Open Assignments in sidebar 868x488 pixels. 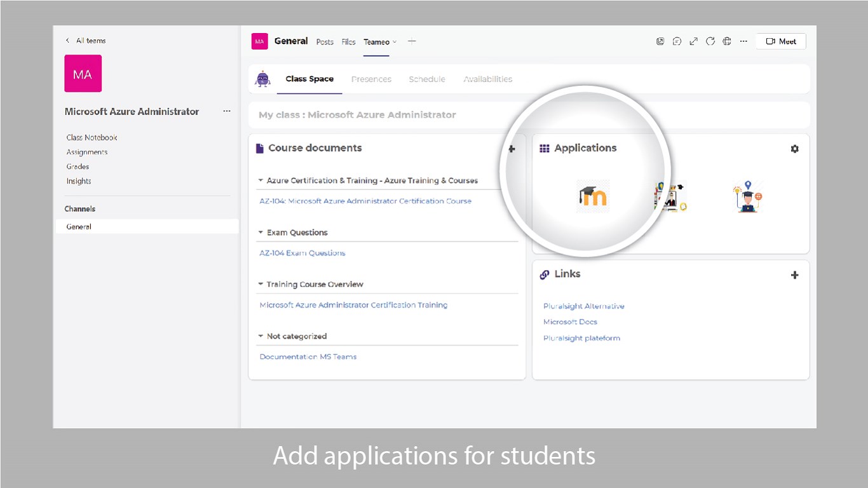point(87,152)
